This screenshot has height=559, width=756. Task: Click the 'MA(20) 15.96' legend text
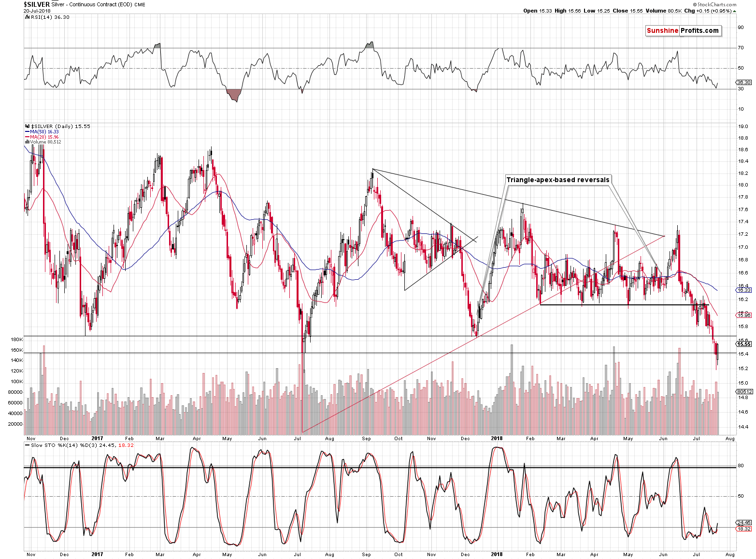click(x=44, y=137)
